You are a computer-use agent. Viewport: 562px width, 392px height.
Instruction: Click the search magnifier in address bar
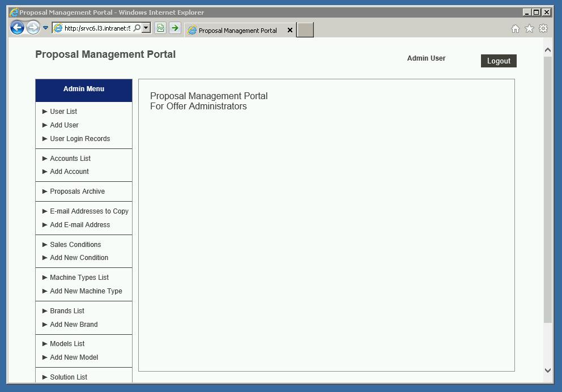click(x=137, y=28)
